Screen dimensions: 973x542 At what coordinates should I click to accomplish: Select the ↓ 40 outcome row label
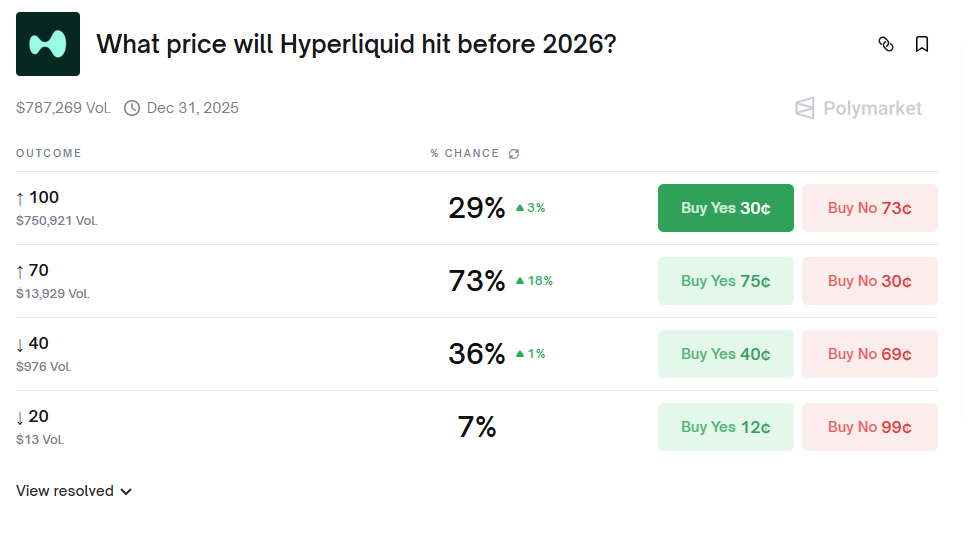tap(33, 344)
